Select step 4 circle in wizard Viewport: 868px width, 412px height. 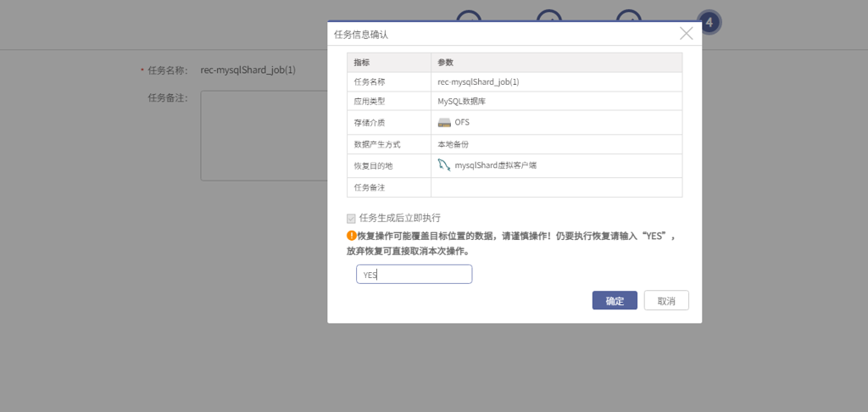pos(709,23)
